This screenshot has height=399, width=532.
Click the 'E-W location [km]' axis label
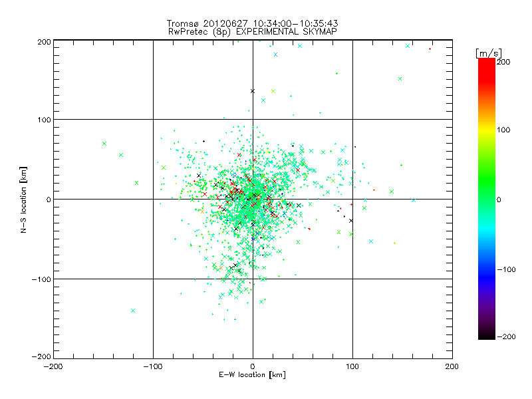(x=252, y=374)
